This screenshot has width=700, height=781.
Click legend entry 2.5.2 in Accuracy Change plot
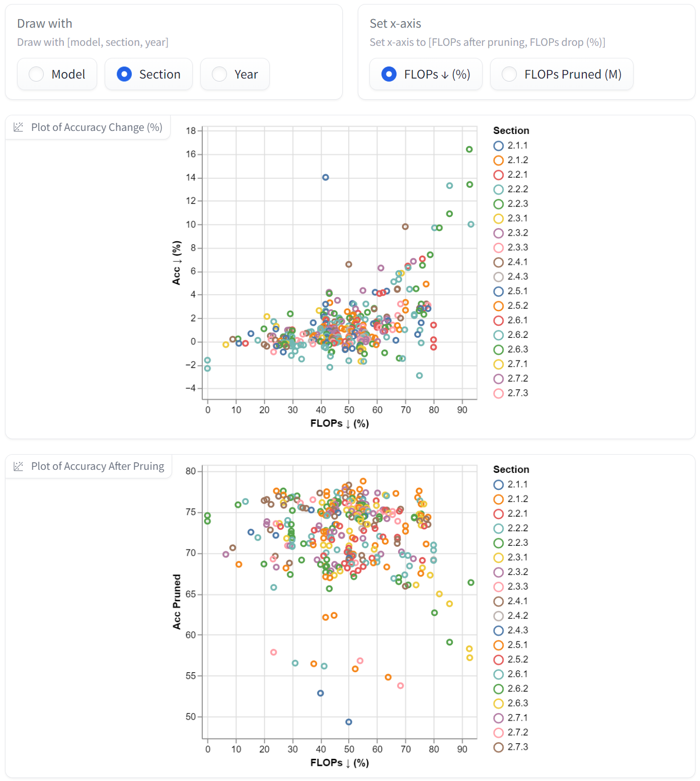click(x=511, y=306)
